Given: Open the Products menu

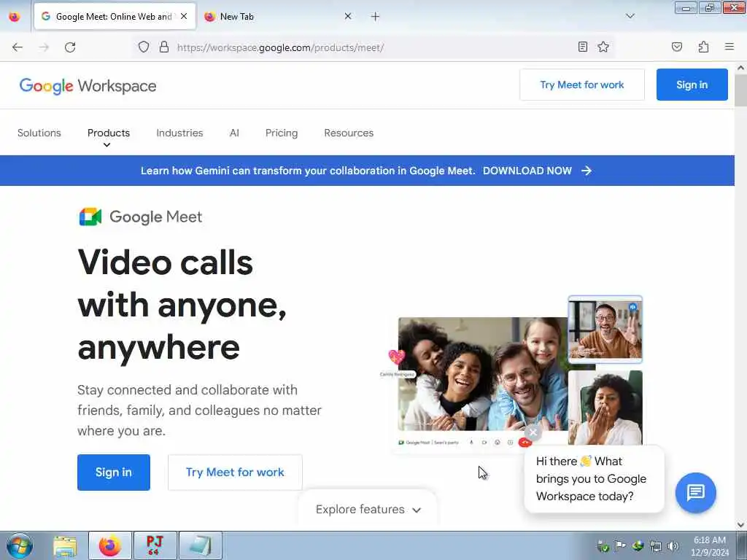Looking at the screenshot, I should (109, 133).
